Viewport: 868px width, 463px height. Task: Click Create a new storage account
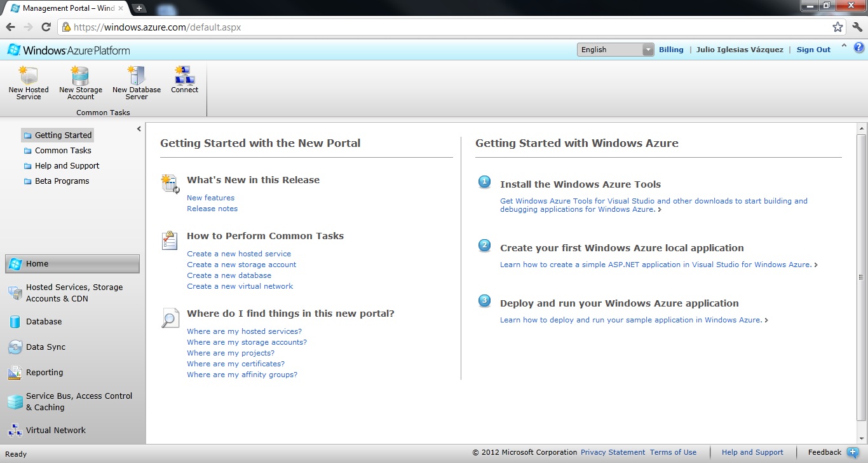tap(241, 265)
